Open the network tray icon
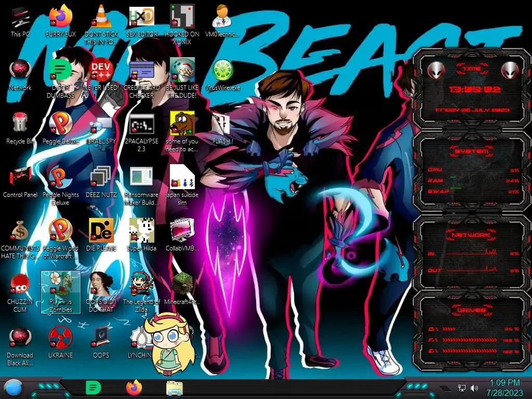This screenshot has height=399, width=532. [x=462, y=388]
